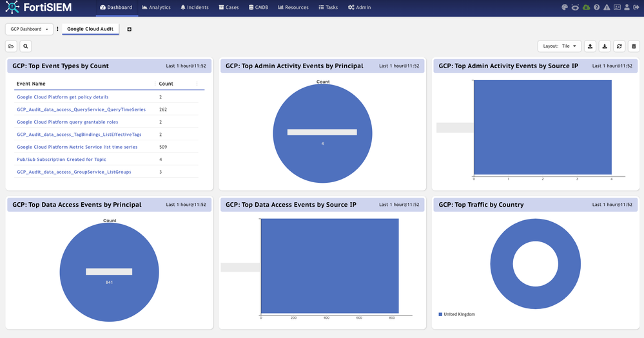
Task: Sort by the Count column header
Action: click(x=166, y=84)
